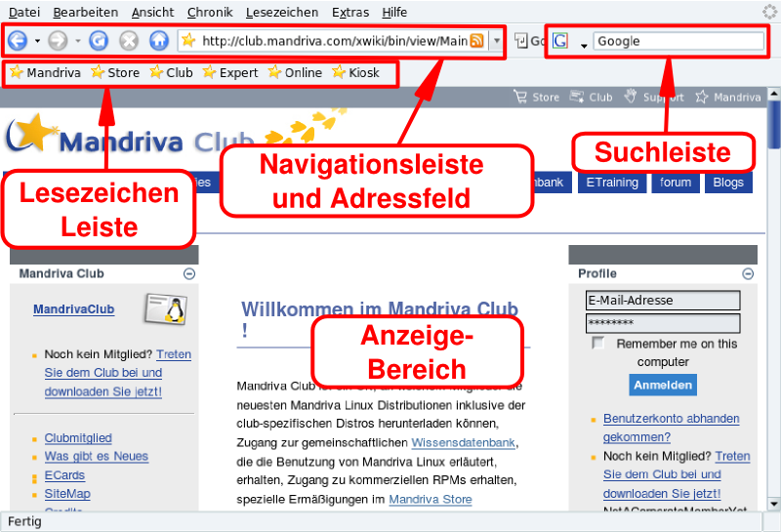Click the Back navigation arrow
This screenshot has width=781, height=532.
[18, 40]
